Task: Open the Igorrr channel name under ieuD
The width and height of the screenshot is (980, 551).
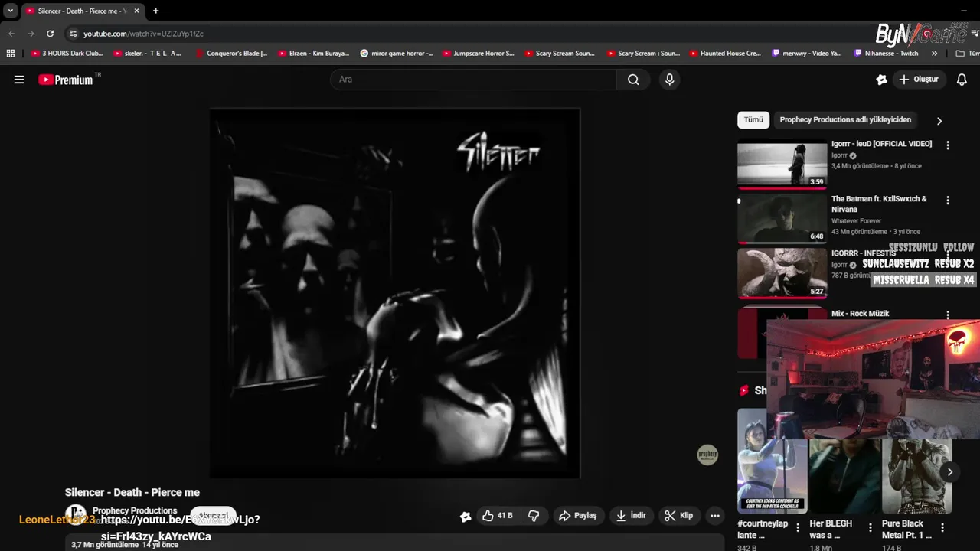Action: coord(839,155)
